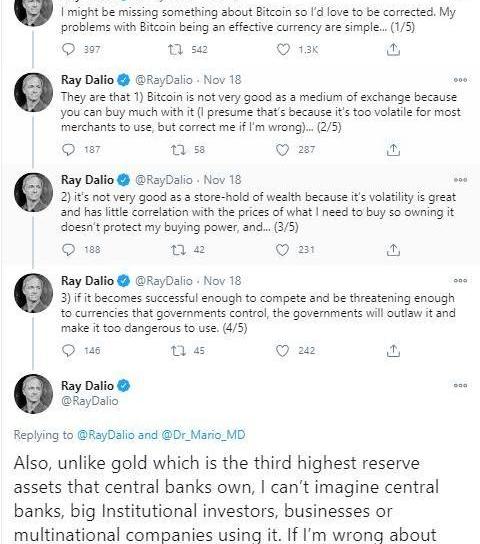Like the 3/5 tweet with 231 likes
The image size is (480, 544).
(x=282, y=250)
